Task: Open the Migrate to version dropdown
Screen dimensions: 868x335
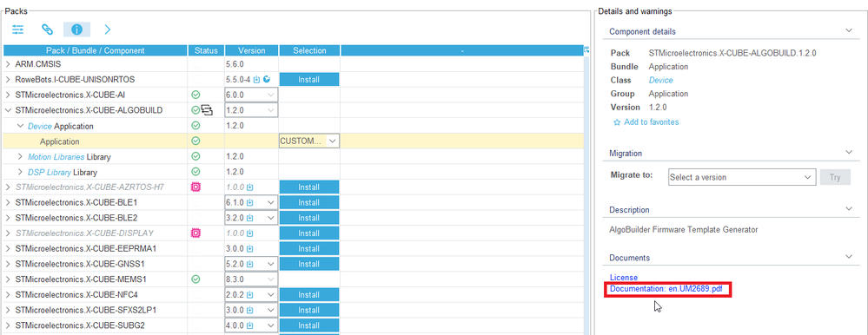Action: pyautogui.click(x=742, y=177)
